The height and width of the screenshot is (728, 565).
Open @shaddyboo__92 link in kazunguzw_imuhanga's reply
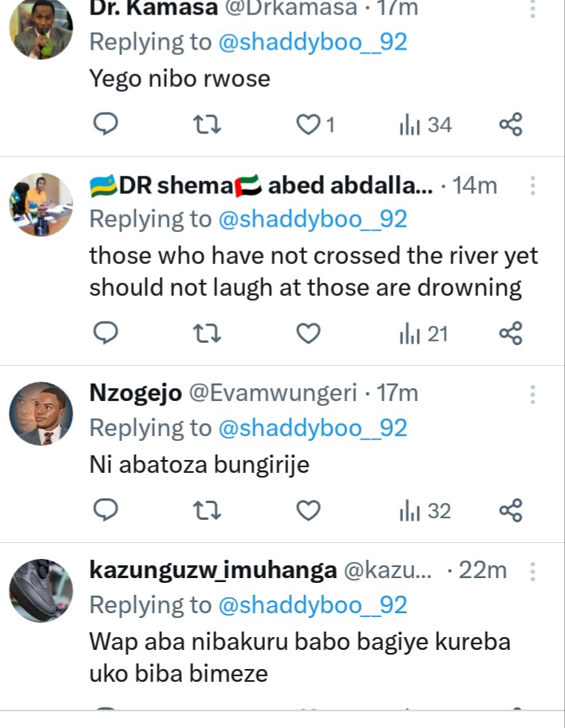[312, 605]
